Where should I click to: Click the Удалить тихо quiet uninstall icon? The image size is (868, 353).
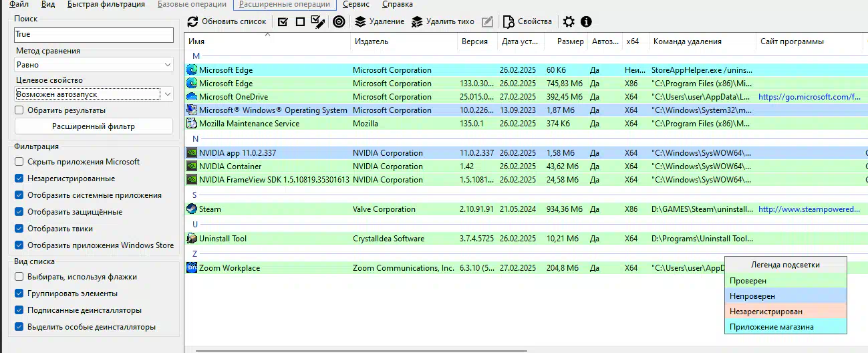(x=417, y=21)
